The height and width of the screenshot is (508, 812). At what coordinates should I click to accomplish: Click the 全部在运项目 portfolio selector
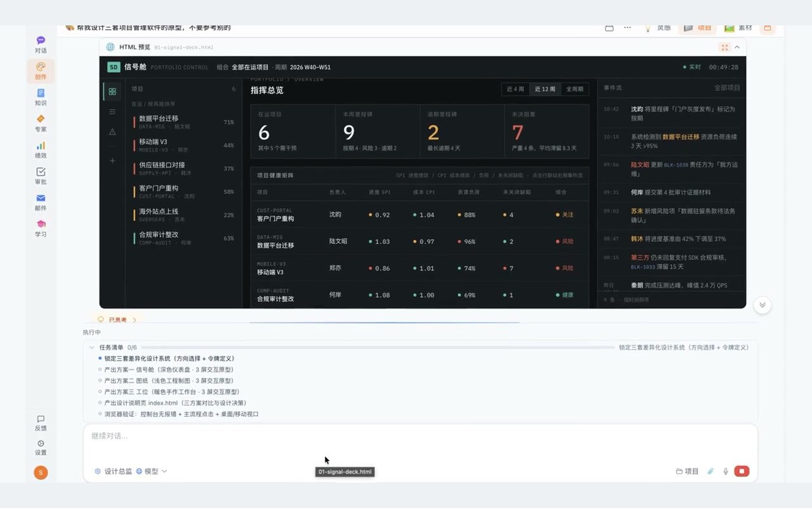click(x=250, y=67)
